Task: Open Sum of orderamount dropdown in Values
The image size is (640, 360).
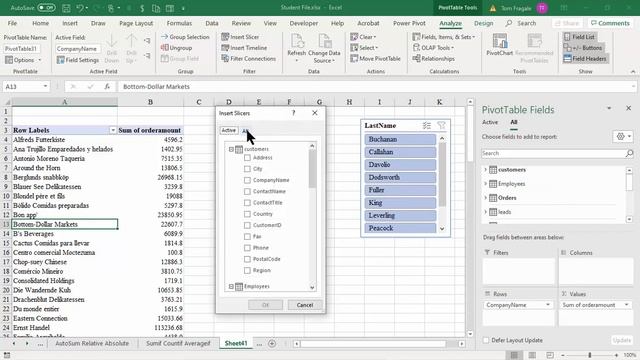Action: point(626,305)
